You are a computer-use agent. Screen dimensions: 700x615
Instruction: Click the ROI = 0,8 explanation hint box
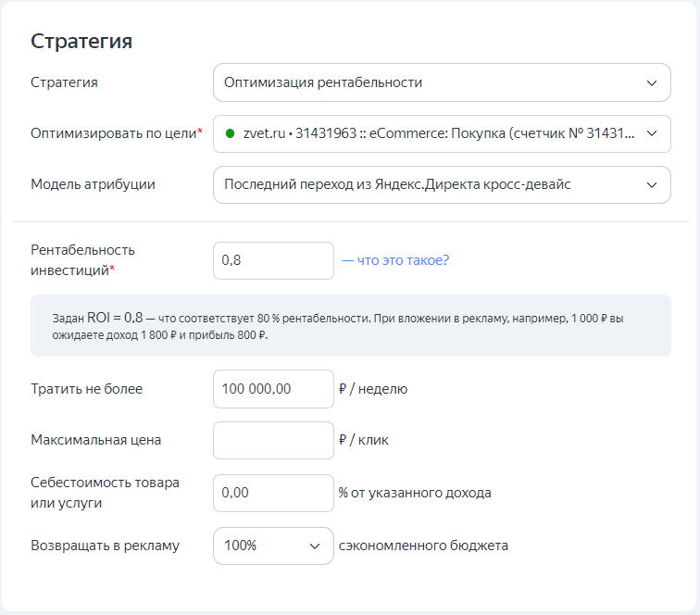click(x=350, y=326)
